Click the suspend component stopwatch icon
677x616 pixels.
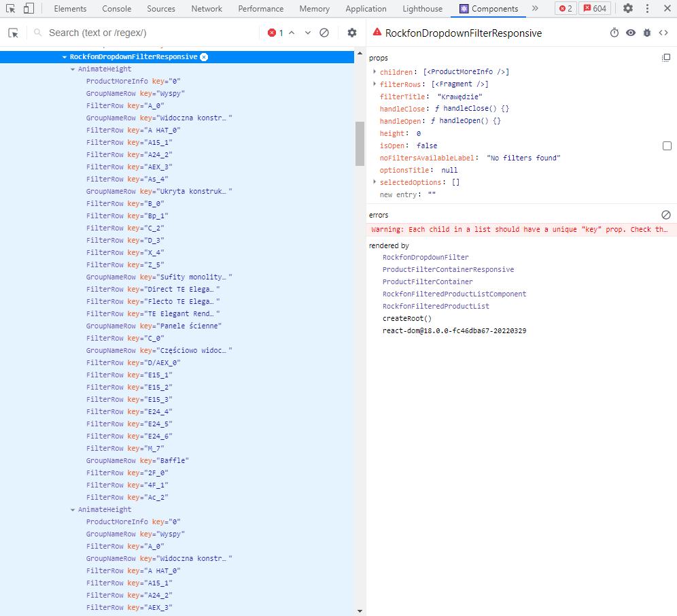pyautogui.click(x=614, y=33)
